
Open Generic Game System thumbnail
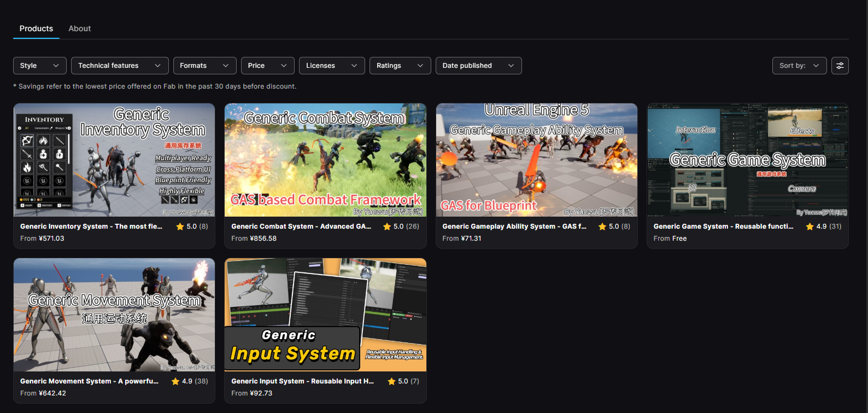coord(748,160)
